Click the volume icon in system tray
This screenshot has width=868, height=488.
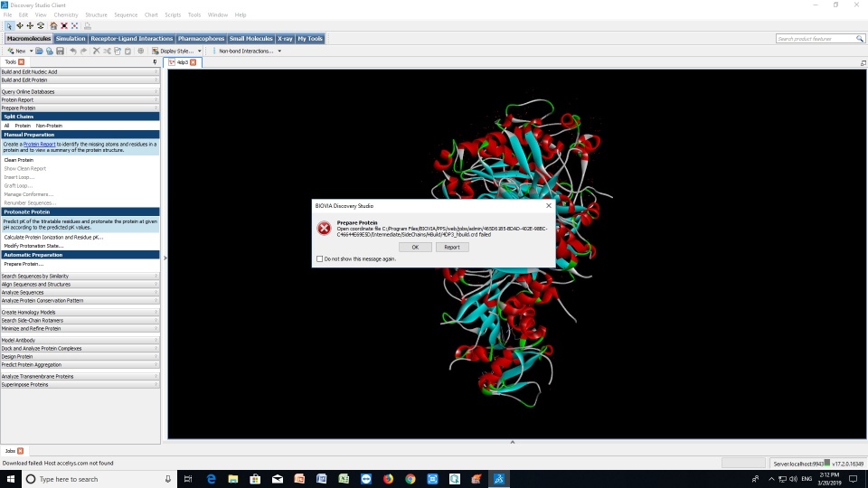793,479
